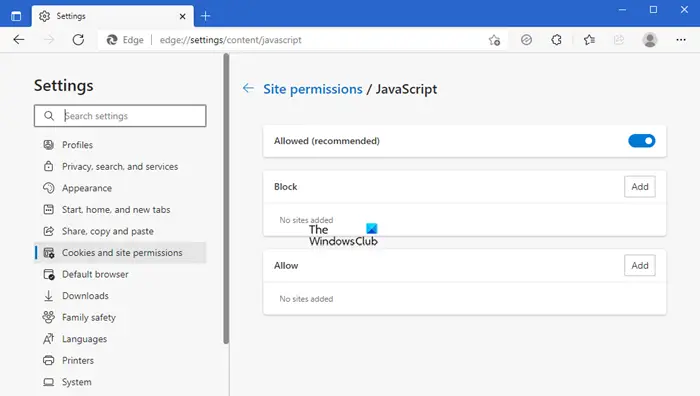Viewport: 700px width, 396px height.
Task: Click the "Allowed (recommended)" label
Action: pyautogui.click(x=327, y=141)
